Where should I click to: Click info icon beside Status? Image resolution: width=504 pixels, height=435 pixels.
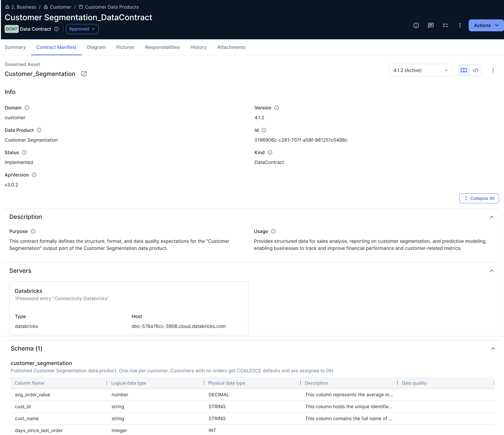coord(24,152)
